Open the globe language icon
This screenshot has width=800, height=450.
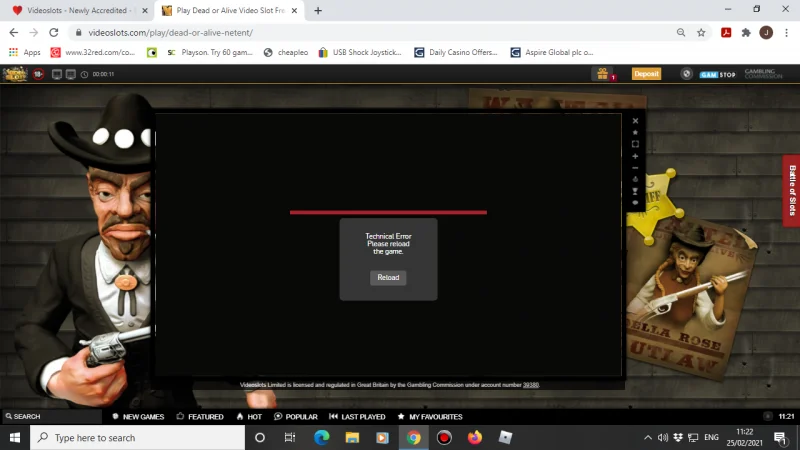(x=686, y=74)
